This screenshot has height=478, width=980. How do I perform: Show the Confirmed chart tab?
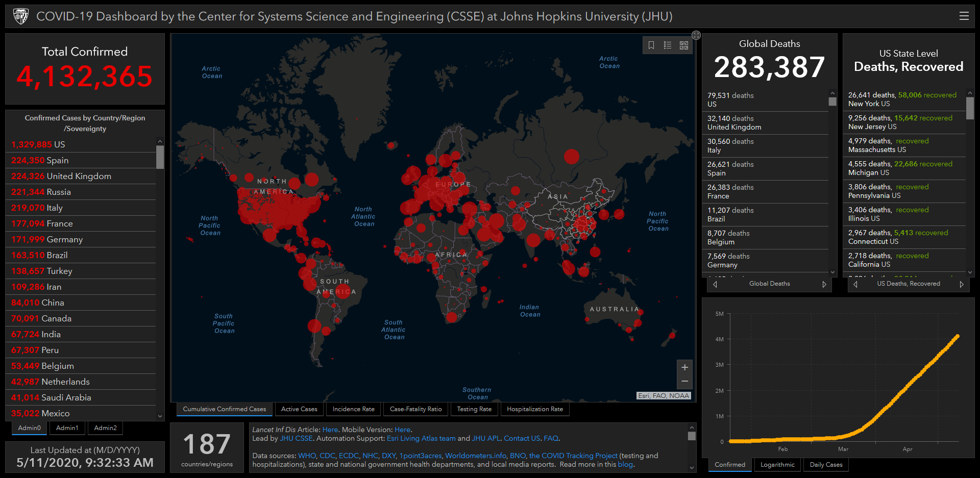730,465
